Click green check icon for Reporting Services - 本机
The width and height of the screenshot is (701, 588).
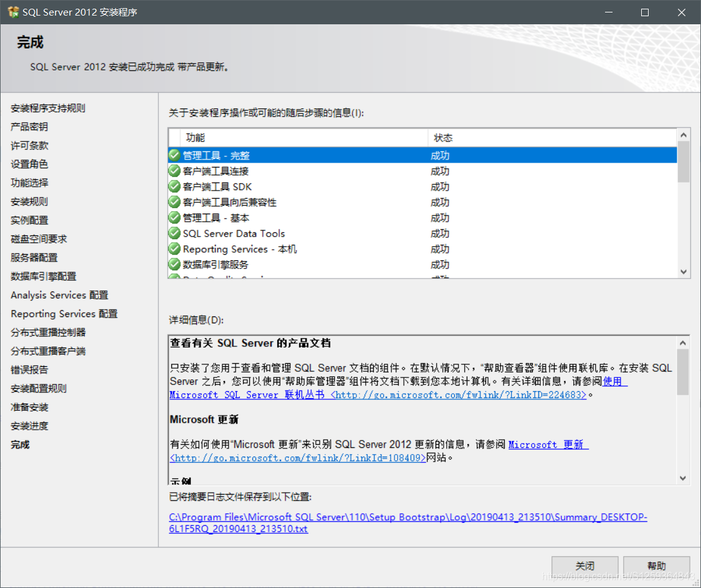pos(174,249)
